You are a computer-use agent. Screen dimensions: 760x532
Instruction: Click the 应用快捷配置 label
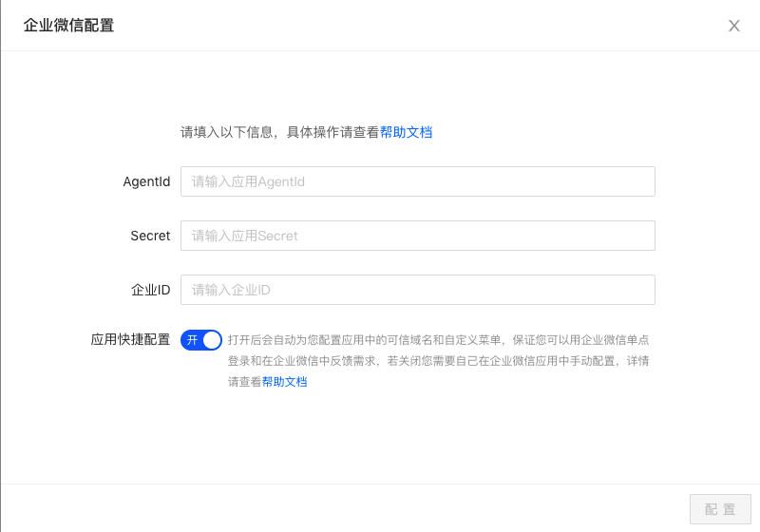click(130, 340)
